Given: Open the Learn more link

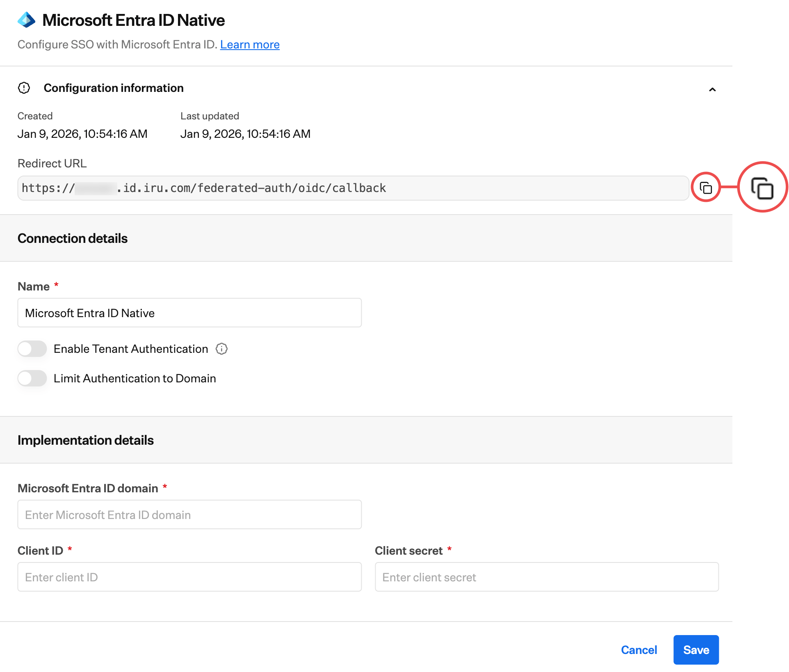Looking at the screenshot, I should [250, 44].
